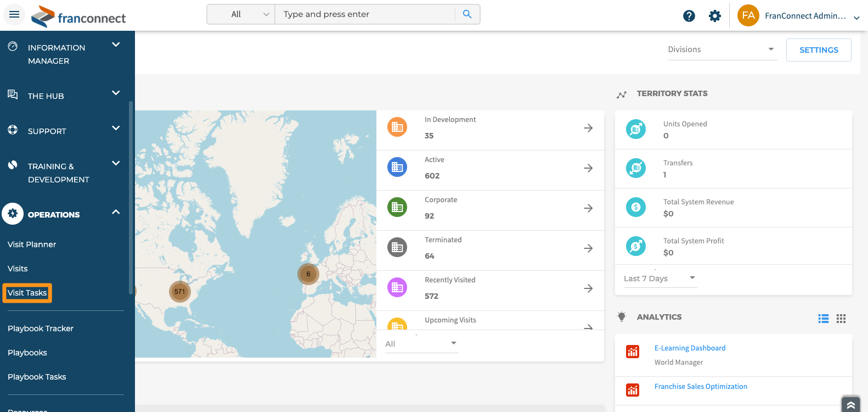The width and height of the screenshot is (868, 412).
Task: Click the Support sidebar icon
Action: [13, 130]
